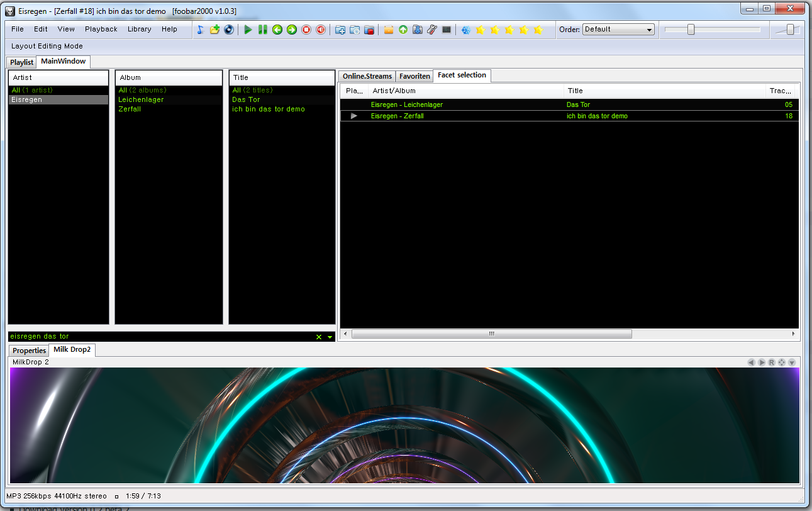The width and height of the screenshot is (812, 511).
Task: Click the 'eisregen das tor' search field
Action: 160,337
